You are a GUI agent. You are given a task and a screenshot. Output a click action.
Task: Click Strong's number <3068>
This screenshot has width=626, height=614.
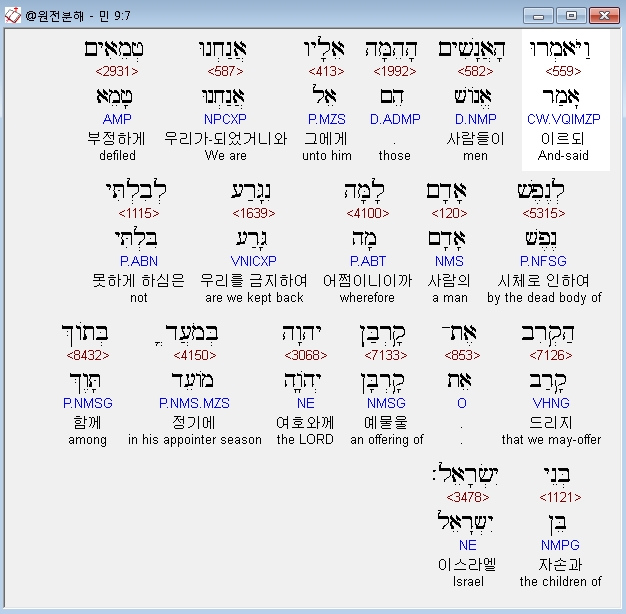(306, 355)
